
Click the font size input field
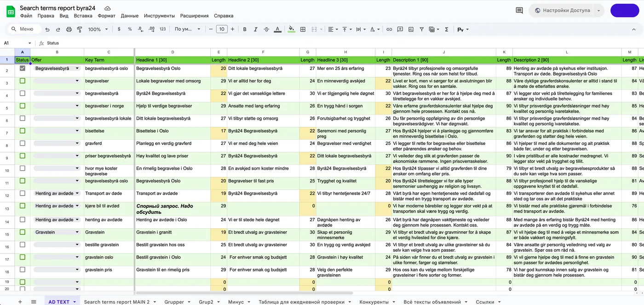[x=222, y=29]
